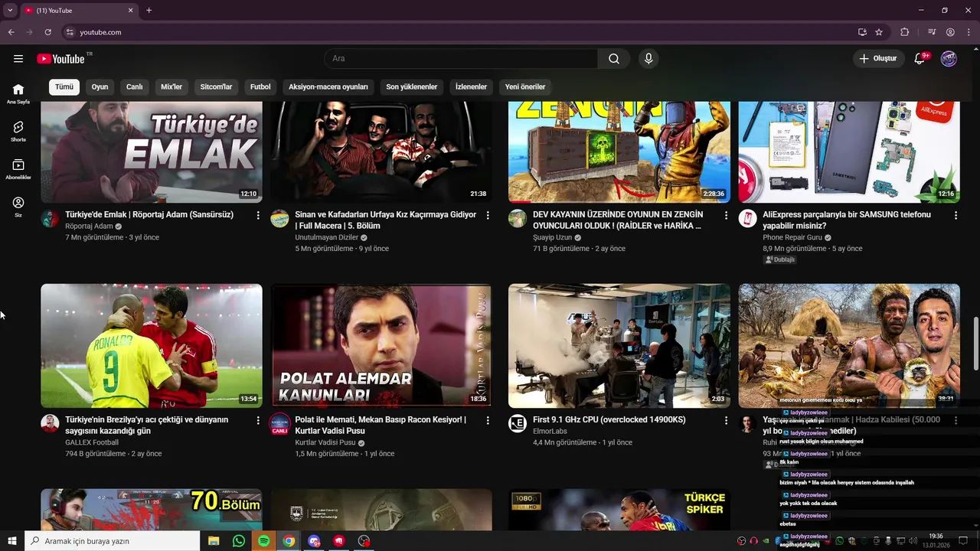Play the Ronaldo number 9 thumbnail video
The height and width of the screenshot is (551, 980).
pos(152,346)
